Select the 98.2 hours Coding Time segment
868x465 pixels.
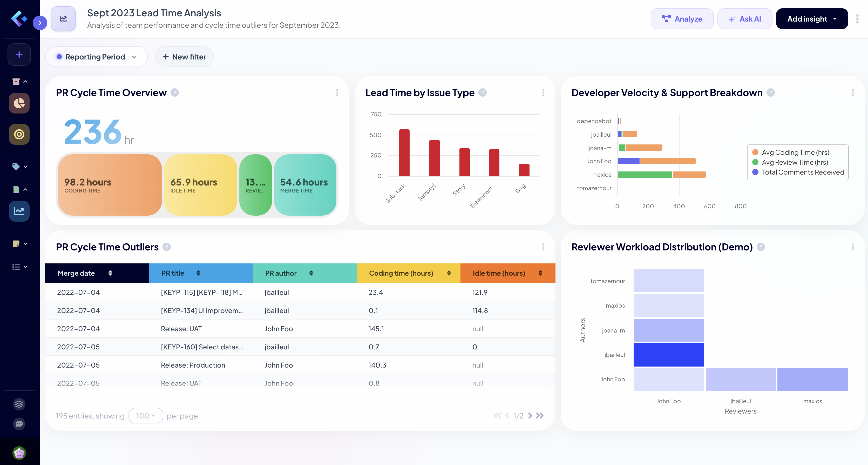(110, 185)
